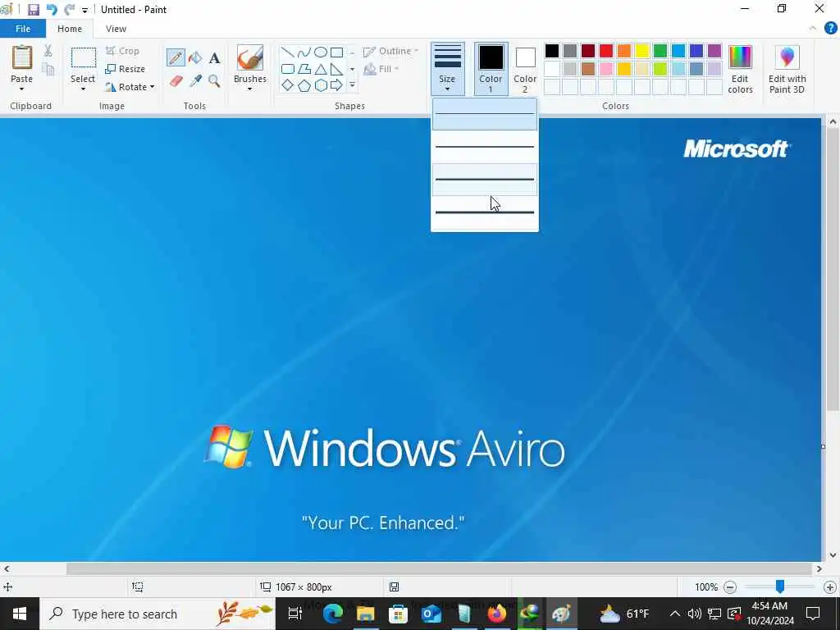The height and width of the screenshot is (630, 840).
Task: Choose the Right arrow shape
Action: tap(336, 85)
